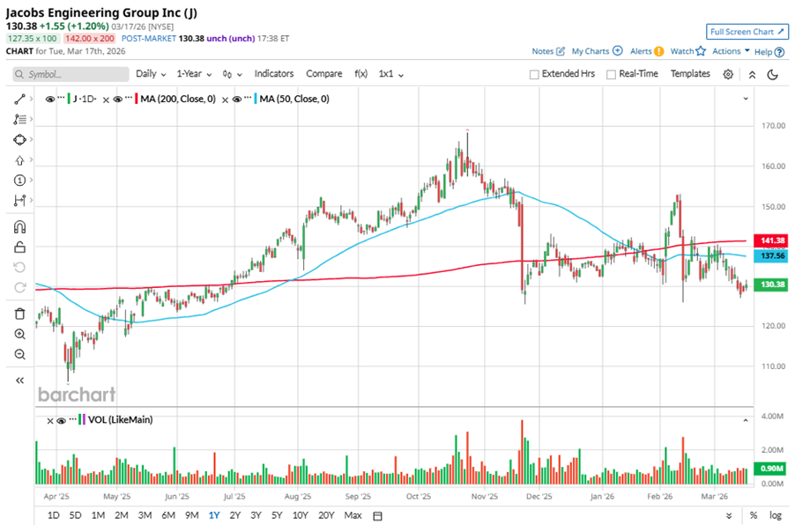Zoom in using the magnifier plus icon
795x532 pixels.
(x=20, y=334)
